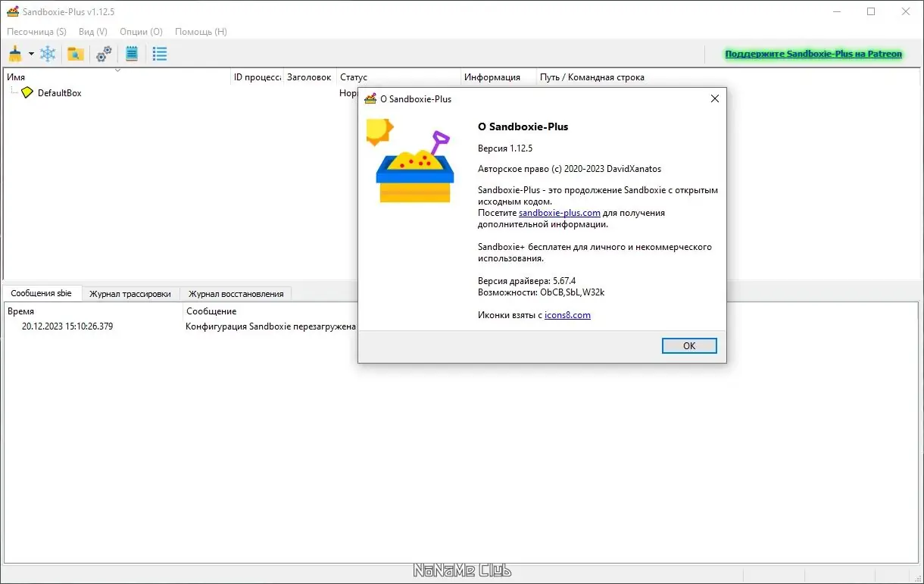
Task: Open global settings gears icon
Action: pyautogui.click(x=104, y=54)
